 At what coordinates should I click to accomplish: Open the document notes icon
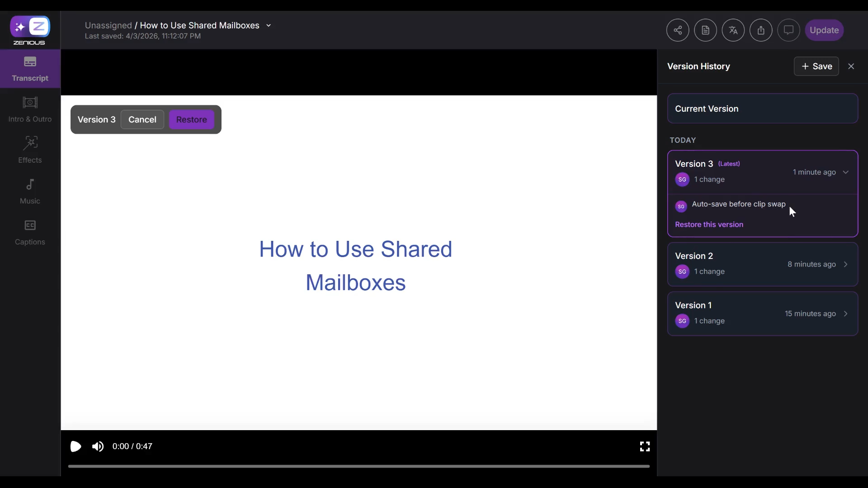(x=705, y=30)
